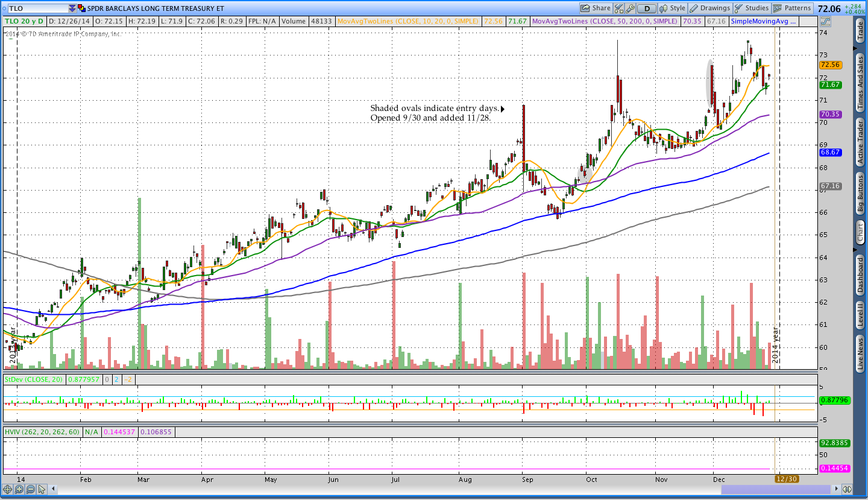Click the 72.56 orange price bubble
This screenshot has width=868, height=500.
(830, 65)
